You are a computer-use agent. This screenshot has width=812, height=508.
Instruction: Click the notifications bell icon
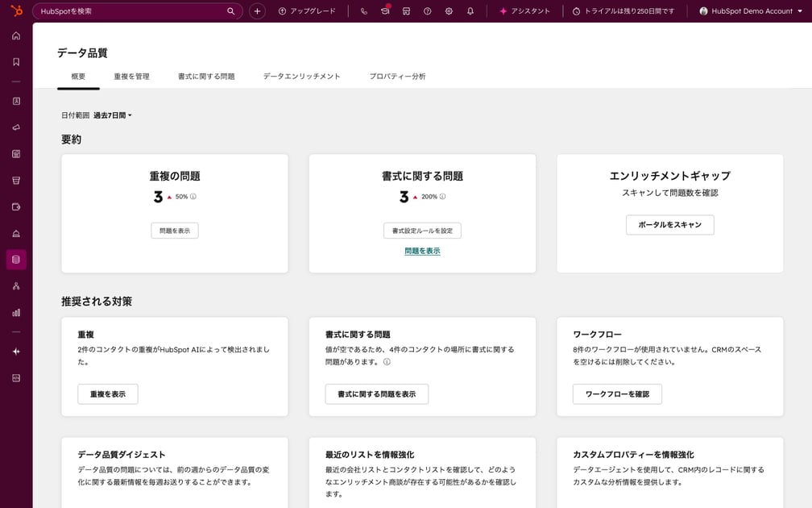[470, 11]
